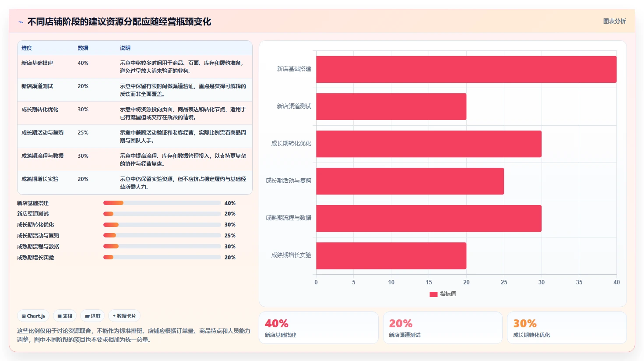Click the 40% value in the table
The width and height of the screenshot is (644, 361).
(x=83, y=63)
